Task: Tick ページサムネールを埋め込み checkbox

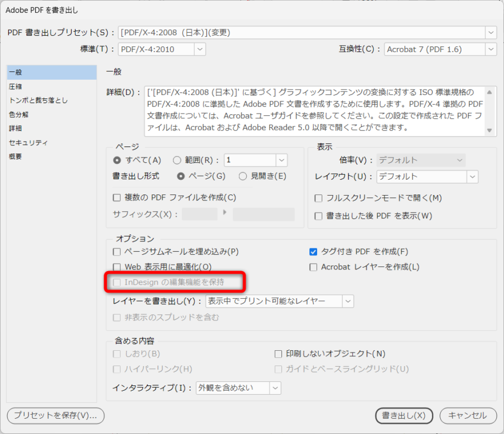Action: (x=117, y=252)
